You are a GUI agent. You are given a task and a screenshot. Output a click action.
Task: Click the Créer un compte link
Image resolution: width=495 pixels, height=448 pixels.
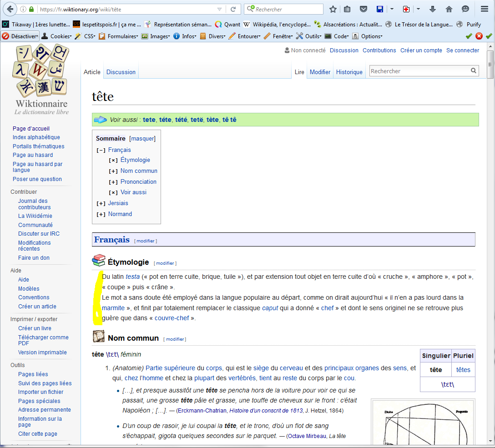421,50
